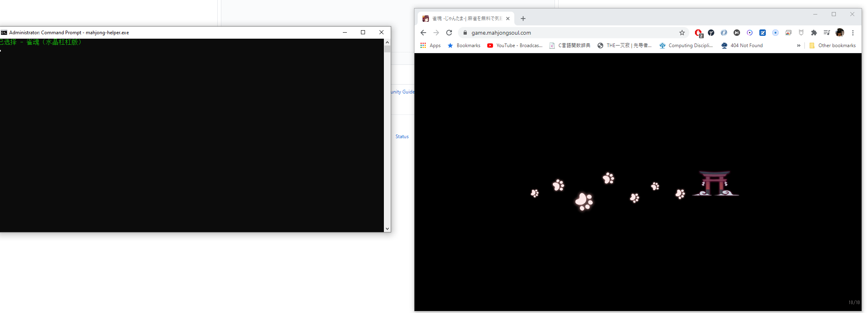This screenshot has height=313, width=868.
Task: Maximize the Chrome window
Action: pos(834,14)
